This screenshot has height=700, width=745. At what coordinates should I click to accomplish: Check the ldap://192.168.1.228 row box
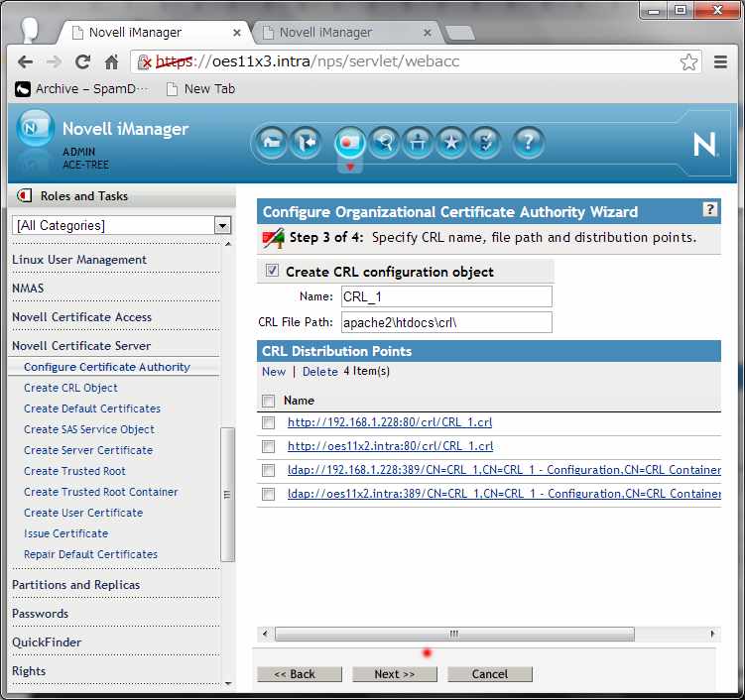point(269,470)
